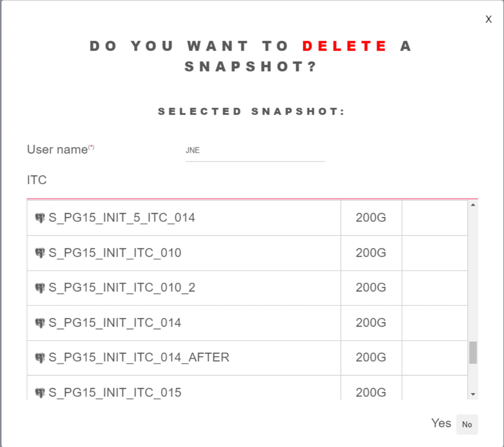Close the delete snapshot dialog
The height and width of the screenshot is (447, 504).
488,19
